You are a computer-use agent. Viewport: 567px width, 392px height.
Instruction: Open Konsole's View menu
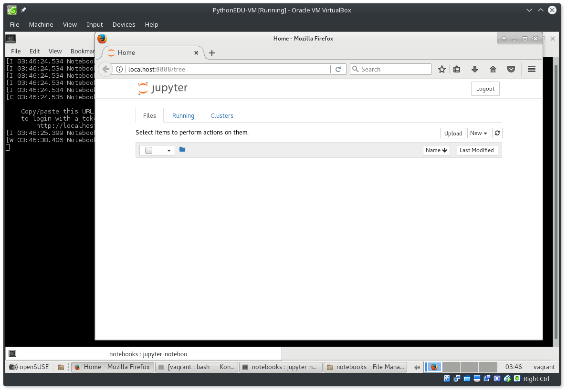(55, 51)
